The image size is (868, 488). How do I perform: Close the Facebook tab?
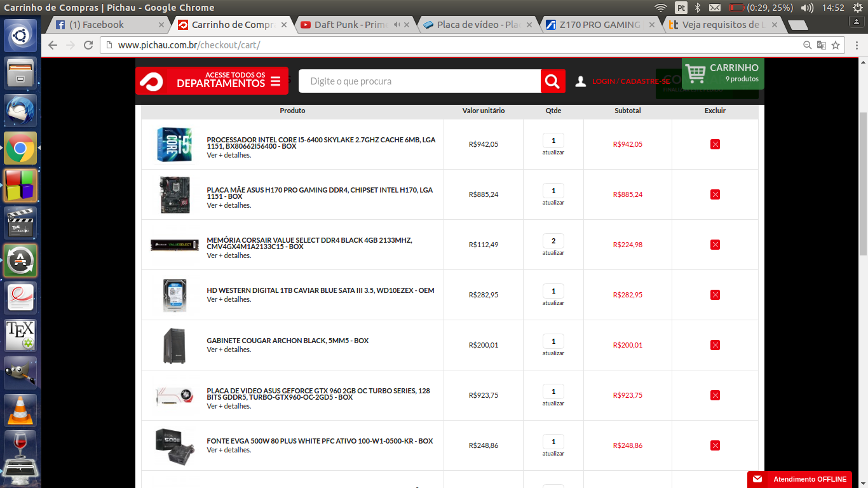tap(161, 25)
